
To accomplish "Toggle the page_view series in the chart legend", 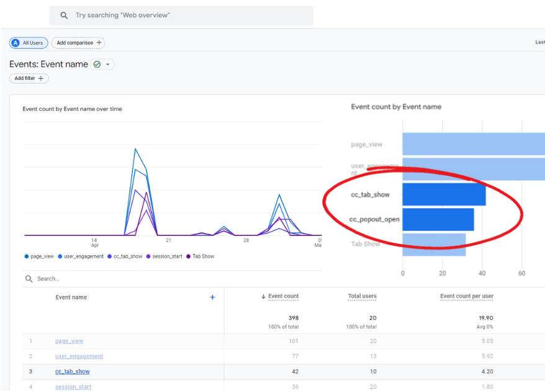I will 25,256.
